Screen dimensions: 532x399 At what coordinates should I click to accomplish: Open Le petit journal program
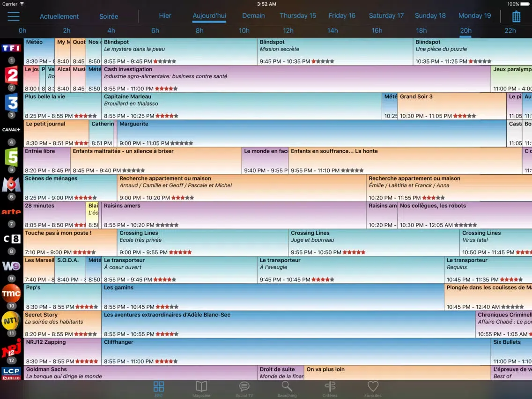point(56,133)
